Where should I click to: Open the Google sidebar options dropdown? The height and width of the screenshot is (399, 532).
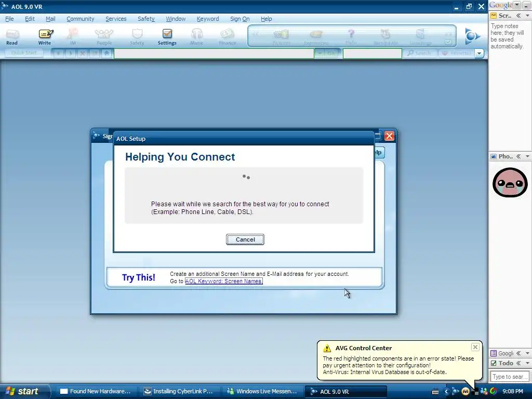(517, 5)
